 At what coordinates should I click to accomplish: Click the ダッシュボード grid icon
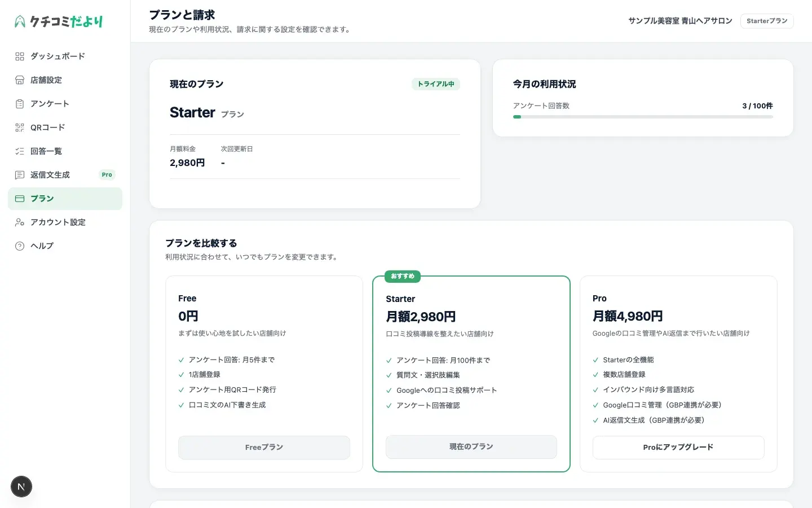pos(20,56)
